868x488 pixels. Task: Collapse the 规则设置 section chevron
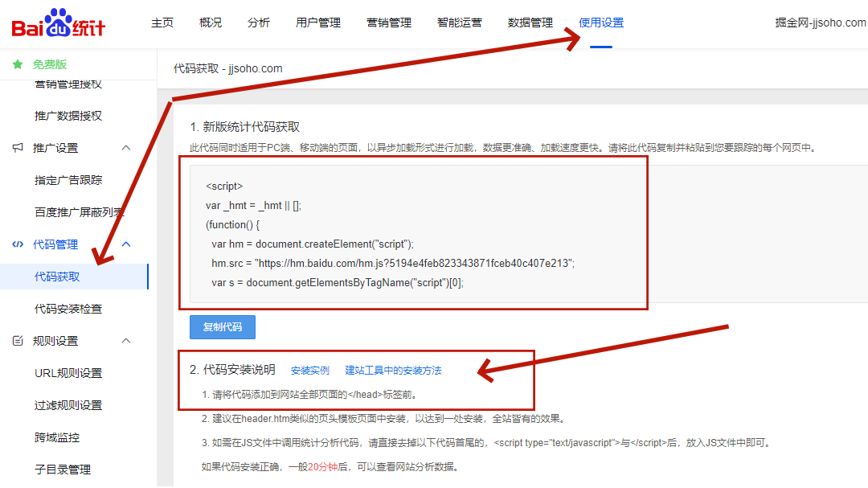tap(126, 341)
